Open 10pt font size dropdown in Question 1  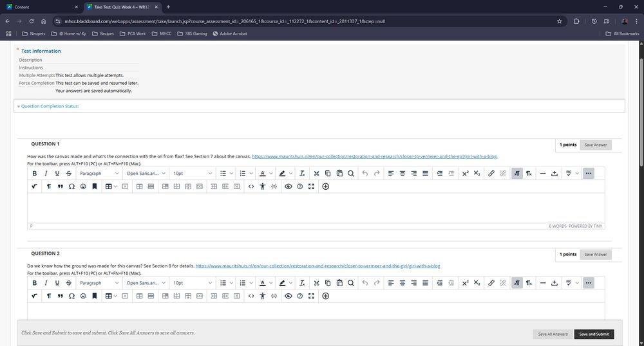coord(192,174)
